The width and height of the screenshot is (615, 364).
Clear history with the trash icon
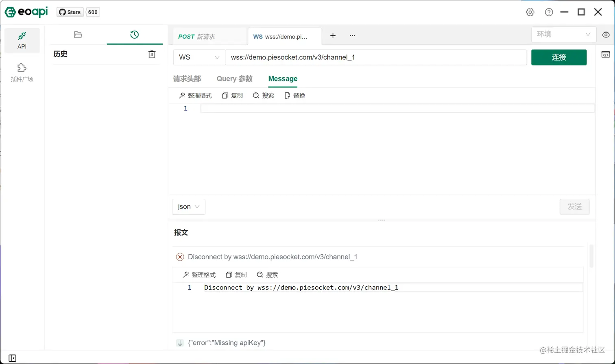tap(152, 54)
